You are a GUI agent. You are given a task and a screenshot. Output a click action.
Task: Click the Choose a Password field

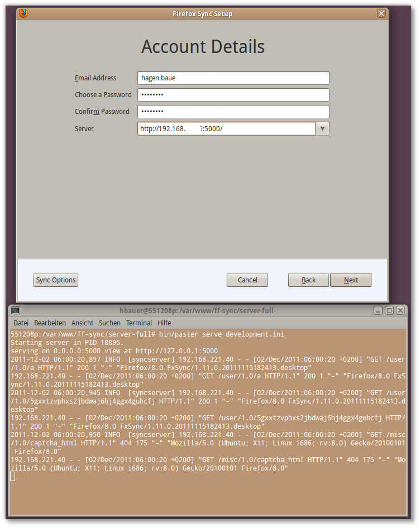click(233, 95)
